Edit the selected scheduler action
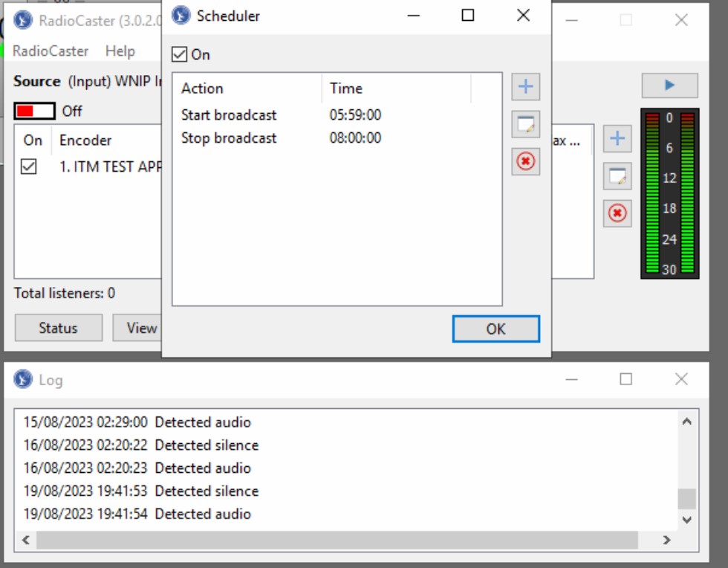728x568 pixels. tap(526, 124)
